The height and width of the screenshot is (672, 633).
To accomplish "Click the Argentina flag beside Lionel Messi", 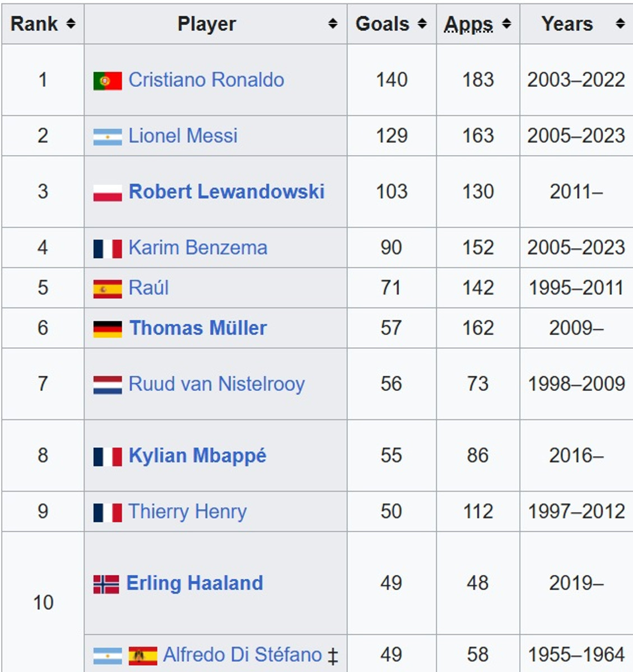I will click(x=108, y=137).
